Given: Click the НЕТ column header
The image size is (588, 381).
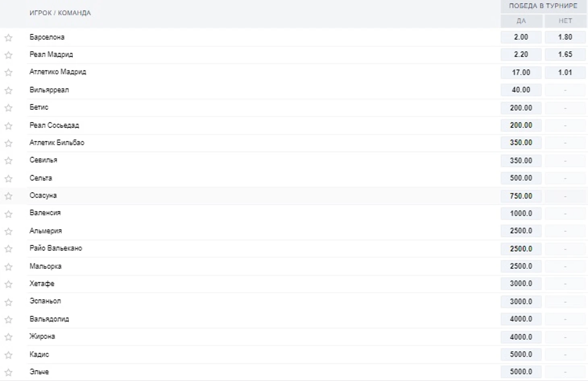Looking at the screenshot, I should click(565, 21).
